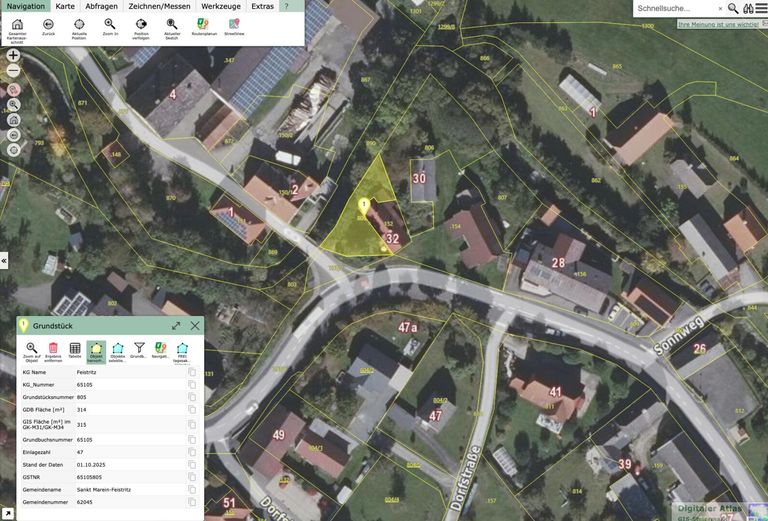Click Aktuelle Position locate icon

[79, 26]
